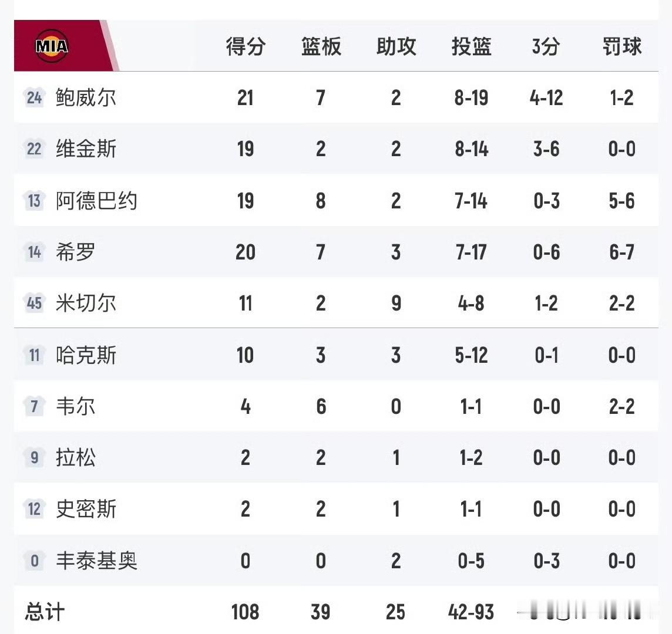Image resolution: width=672 pixels, height=634 pixels.
Task: Select the 得分 column header
Action: (x=246, y=46)
